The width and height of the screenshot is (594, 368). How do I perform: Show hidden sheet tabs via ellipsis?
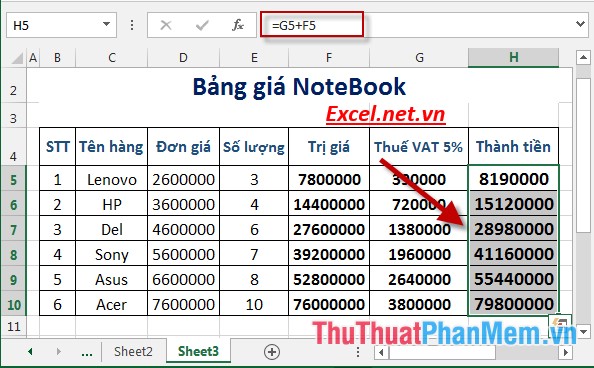(87, 353)
